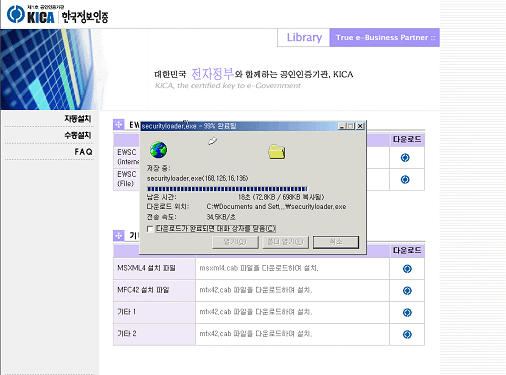This screenshot has width=506, height=375.
Task: Open the 자동설치 sidebar menu item
Action: [x=77, y=118]
